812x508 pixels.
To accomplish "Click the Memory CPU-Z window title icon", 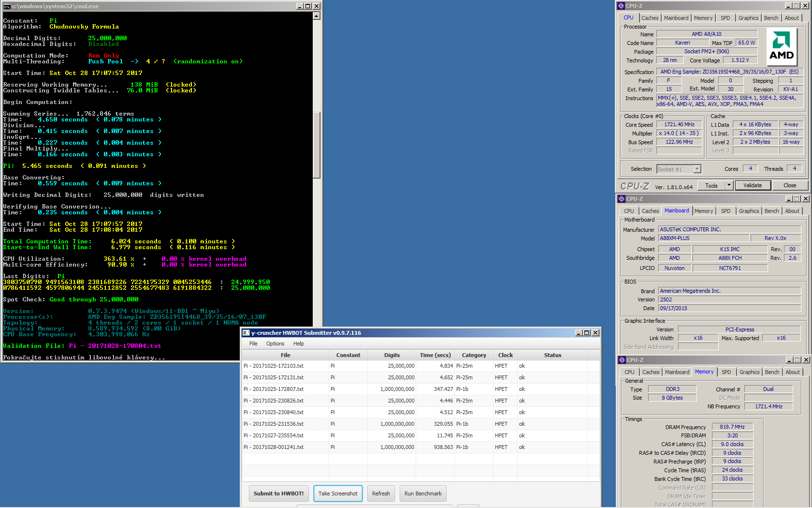I will click(x=622, y=360).
